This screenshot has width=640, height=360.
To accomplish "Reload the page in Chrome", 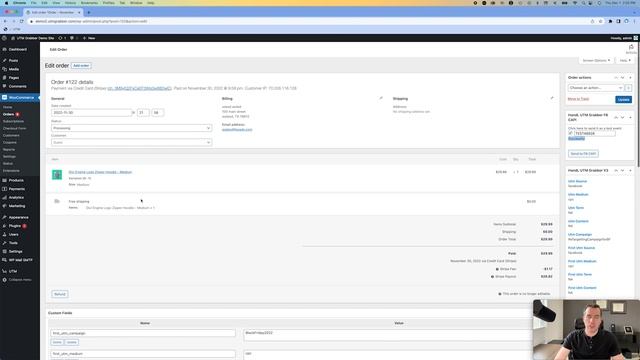I will coord(22,21).
